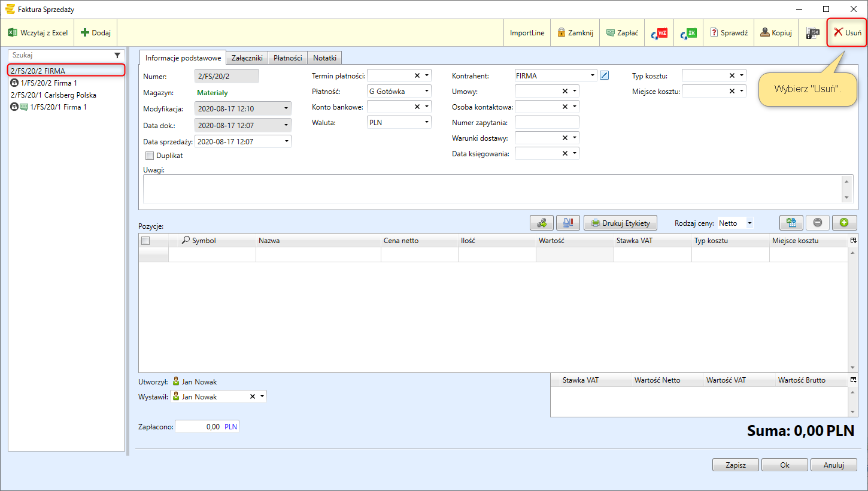
Task: Open the Płatności tab
Action: coord(287,58)
